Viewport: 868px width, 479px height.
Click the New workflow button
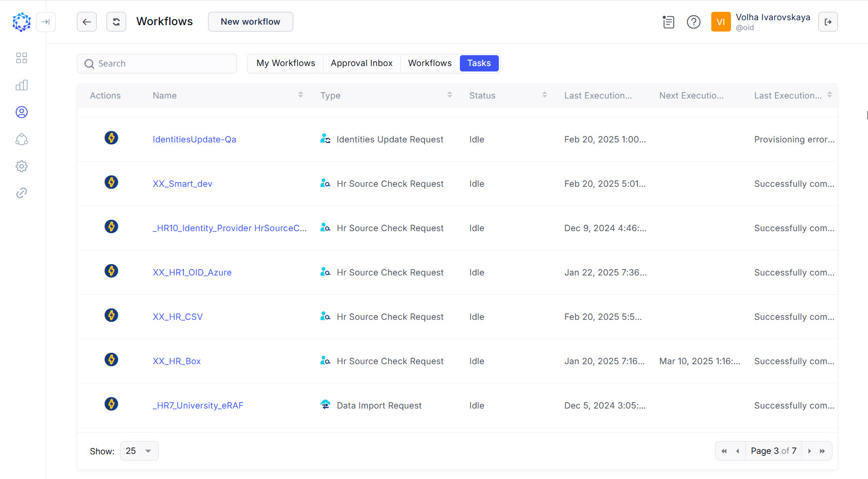250,22
